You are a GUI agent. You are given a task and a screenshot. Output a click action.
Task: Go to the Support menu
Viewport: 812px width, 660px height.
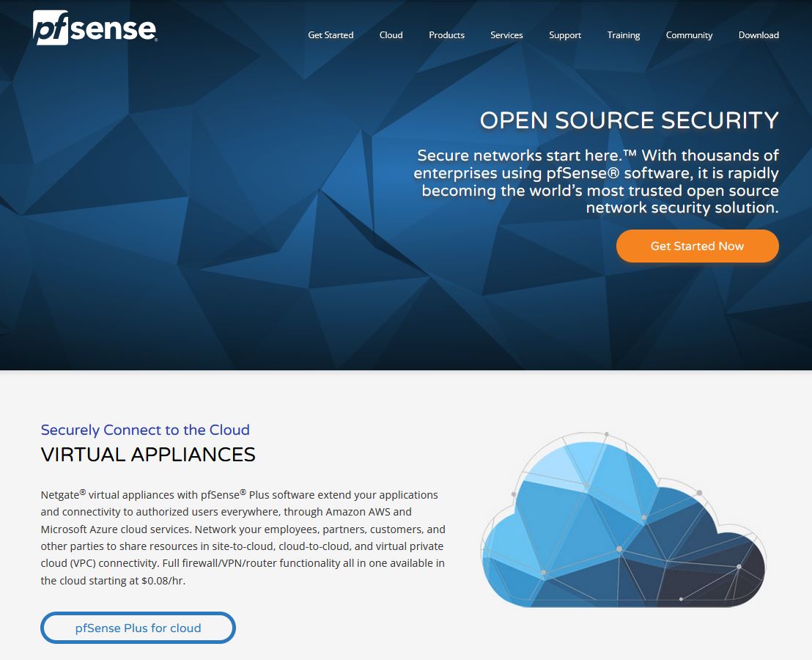pos(565,35)
